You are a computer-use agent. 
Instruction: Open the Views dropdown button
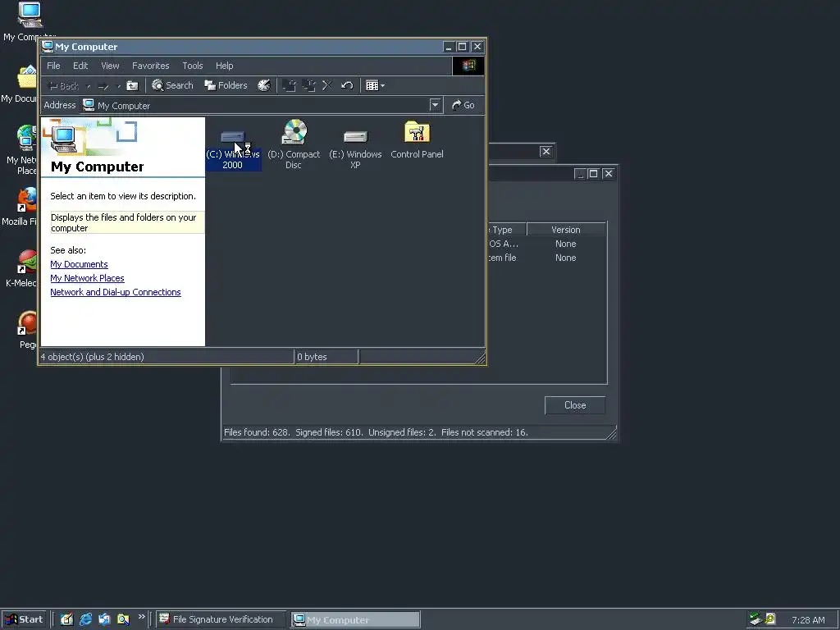tap(375, 85)
